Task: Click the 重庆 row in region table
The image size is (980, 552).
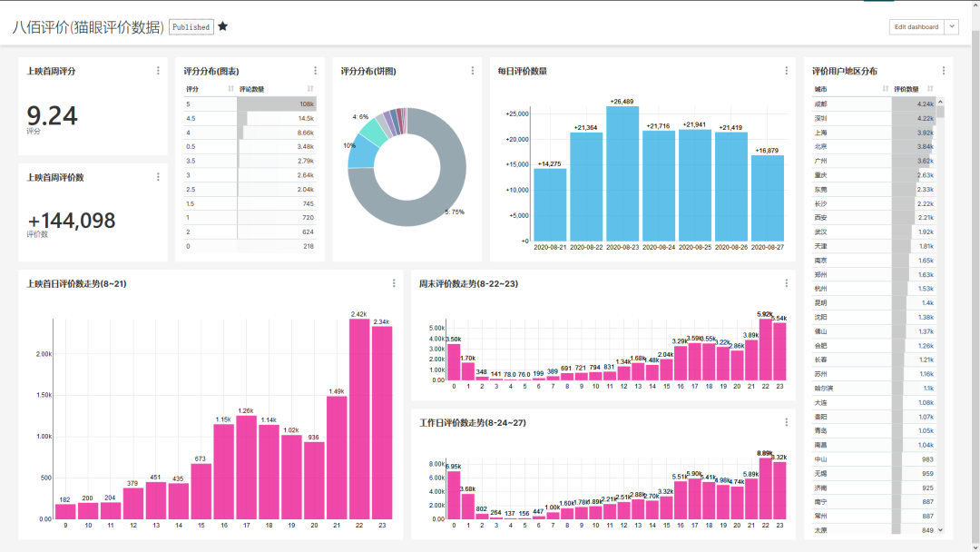Action: pos(874,175)
